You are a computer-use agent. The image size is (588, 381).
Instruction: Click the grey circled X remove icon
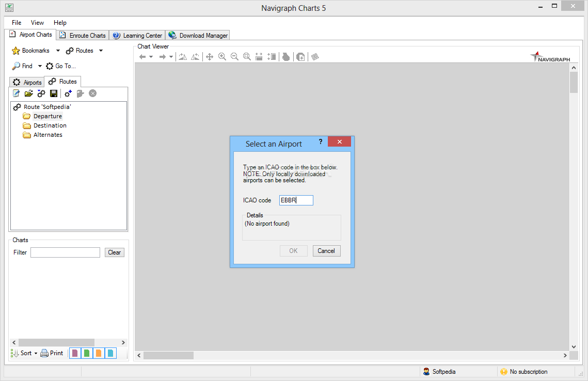pos(92,93)
